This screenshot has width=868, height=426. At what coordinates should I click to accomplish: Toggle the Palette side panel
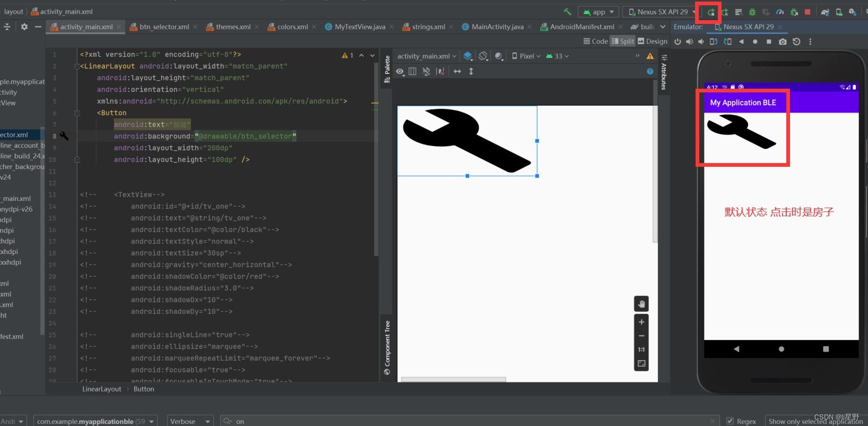pos(387,69)
